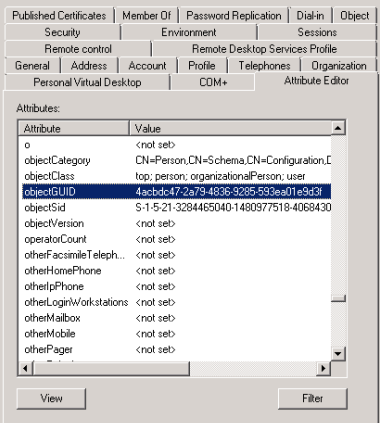Click the vertical scrollbar up arrow
Image resolution: width=380 pixels, height=423 pixels.
(x=338, y=128)
